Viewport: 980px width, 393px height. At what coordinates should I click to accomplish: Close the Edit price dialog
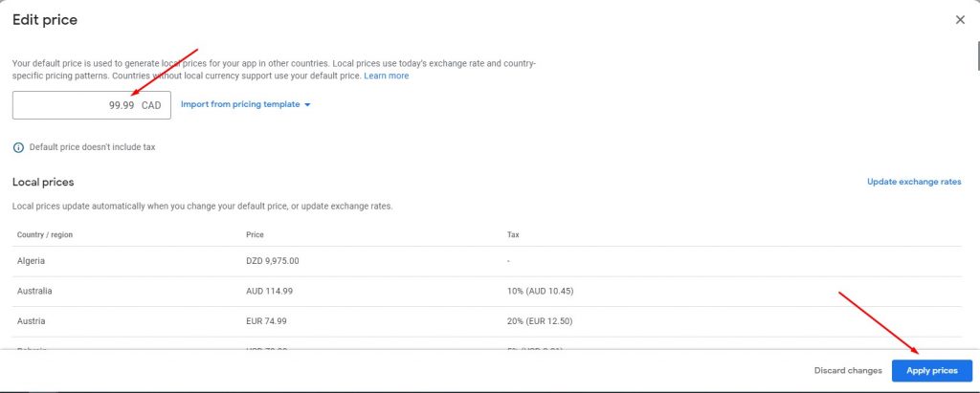[960, 20]
